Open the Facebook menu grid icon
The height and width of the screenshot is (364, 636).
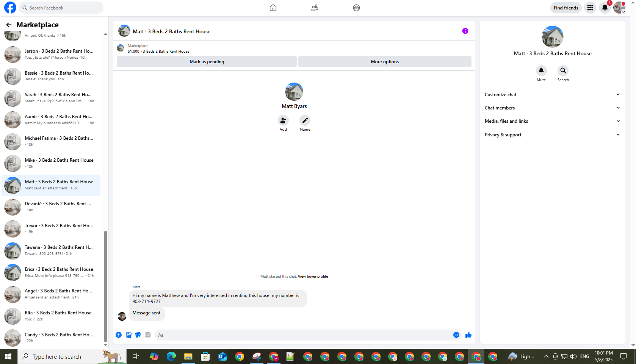coord(590,8)
